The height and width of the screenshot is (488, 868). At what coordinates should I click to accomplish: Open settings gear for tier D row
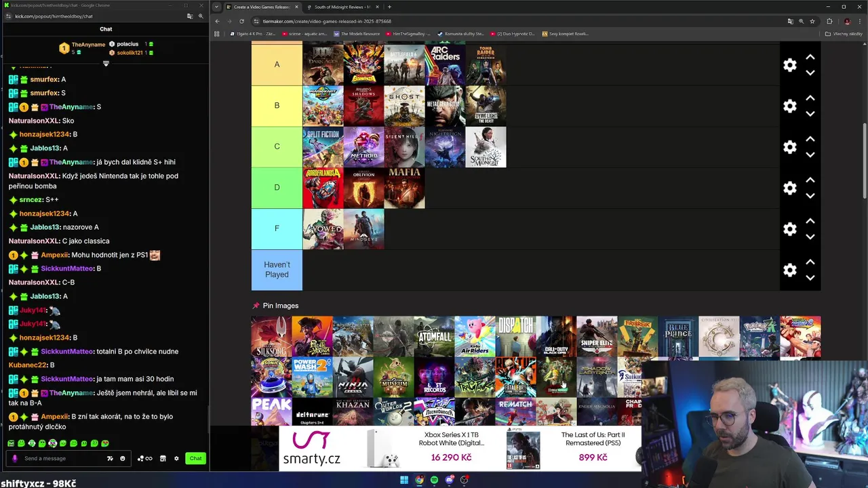(x=790, y=188)
